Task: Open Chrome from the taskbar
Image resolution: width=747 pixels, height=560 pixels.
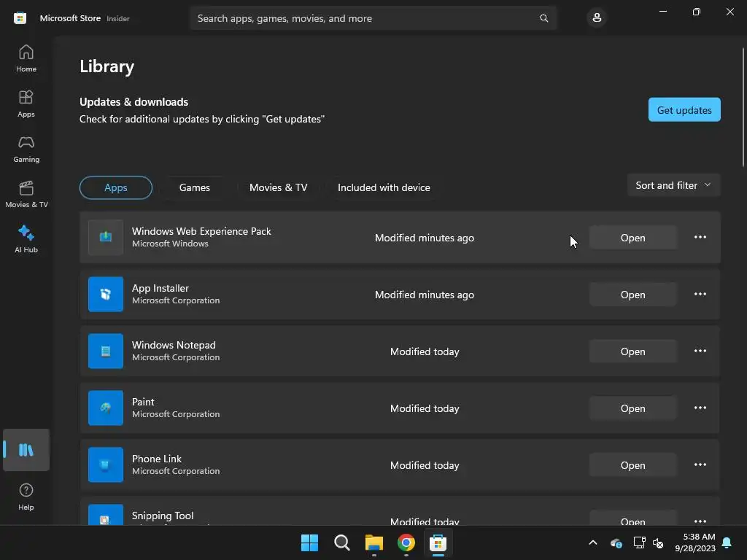Action: click(406, 542)
